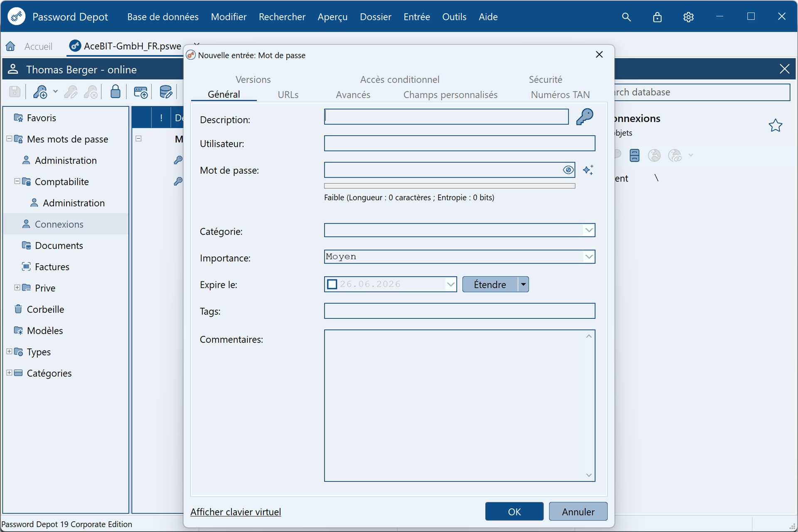Open the Outils menu

coord(454,17)
